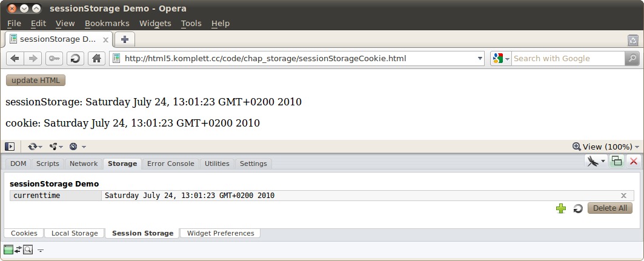Toggle the side panel icon
This screenshot has height=261, width=644.
point(10,147)
